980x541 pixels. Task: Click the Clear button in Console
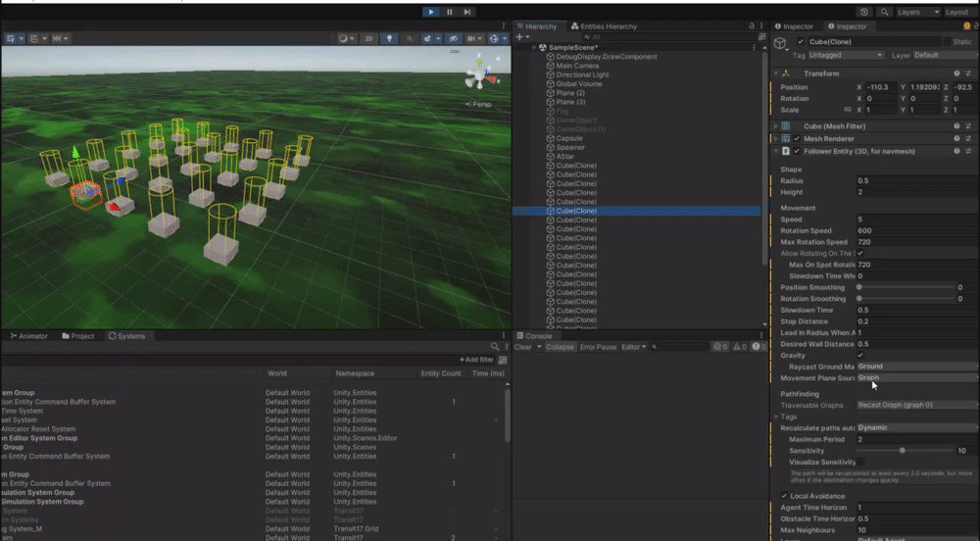click(x=523, y=347)
